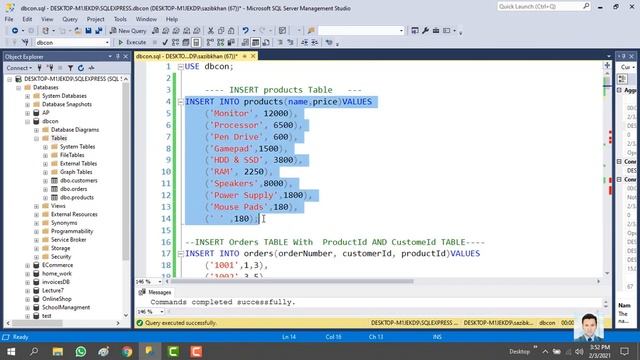Image resolution: width=640 pixels, height=360 pixels.
Task: Click the Comment out selected lines icon
Action: tap(280, 42)
